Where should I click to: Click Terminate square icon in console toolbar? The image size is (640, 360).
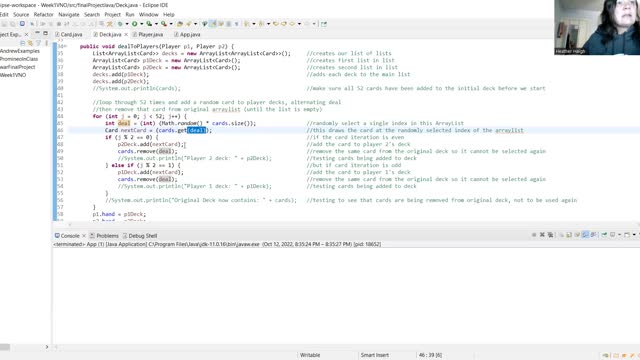[534, 235]
